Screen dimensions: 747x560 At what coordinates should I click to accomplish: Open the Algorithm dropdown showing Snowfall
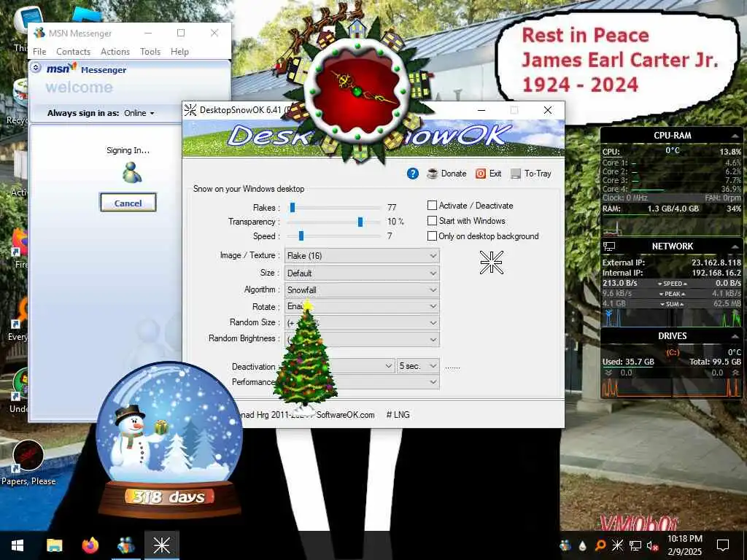tap(362, 289)
